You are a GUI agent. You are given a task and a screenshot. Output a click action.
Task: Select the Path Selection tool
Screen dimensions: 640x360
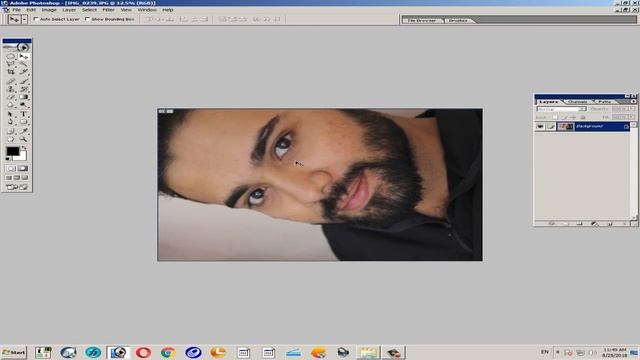click(x=11, y=114)
